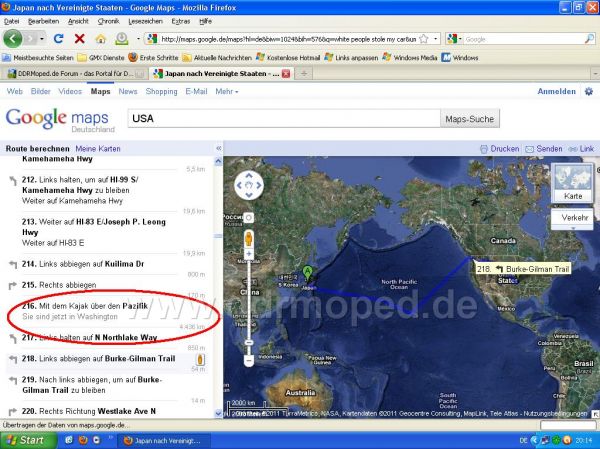The width and height of the screenshot is (600, 449).
Task: Collapse the side panel with double-chevron icon
Action: pyautogui.click(x=218, y=148)
